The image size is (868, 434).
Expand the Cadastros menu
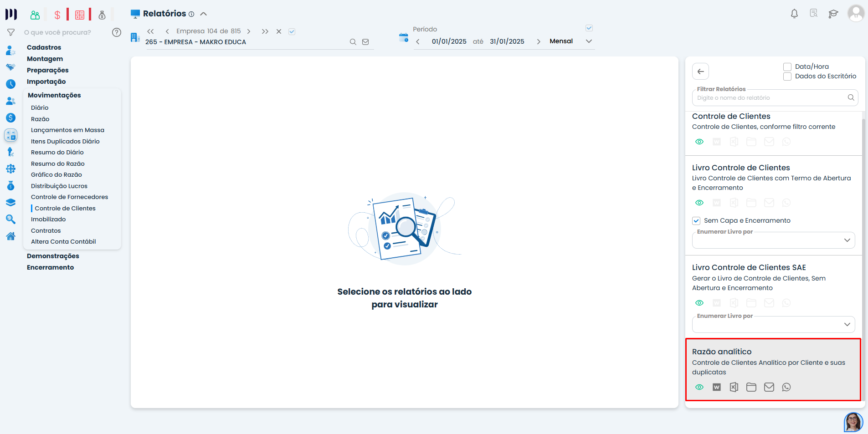[44, 47]
